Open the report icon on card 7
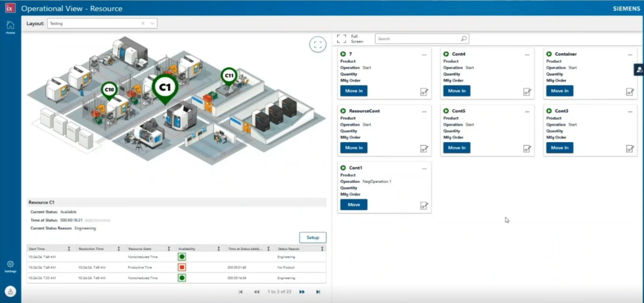This screenshot has width=644, height=303. [x=425, y=92]
